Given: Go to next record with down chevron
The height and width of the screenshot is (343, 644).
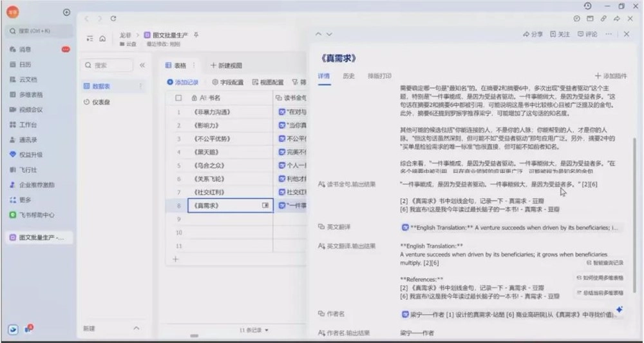Looking at the screenshot, I should (329, 34).
